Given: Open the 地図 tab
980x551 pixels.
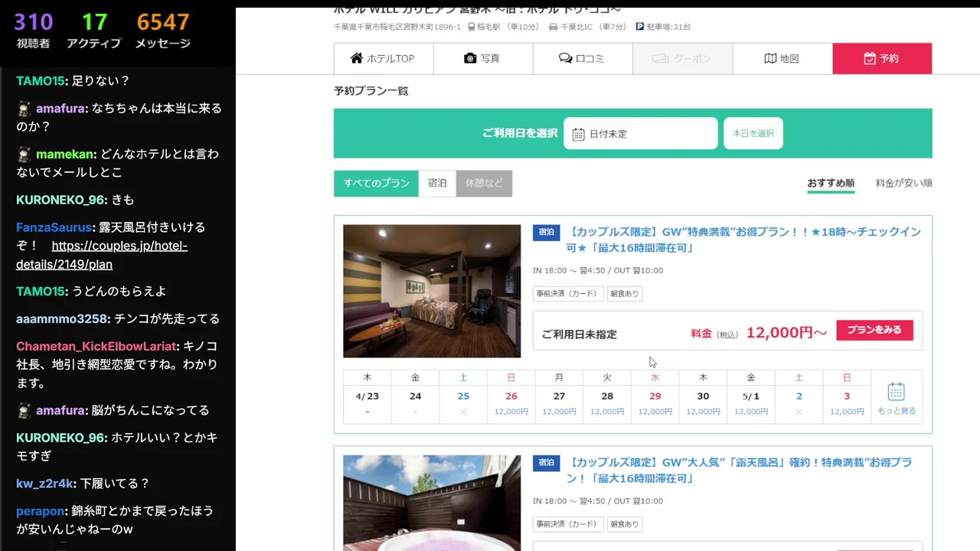Looking at the screenshot, I should (782, 58).
